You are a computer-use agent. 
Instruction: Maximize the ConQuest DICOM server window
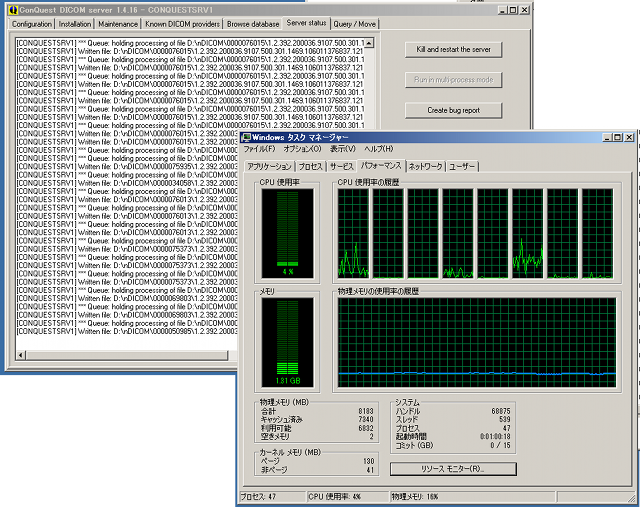click(513, 10)
